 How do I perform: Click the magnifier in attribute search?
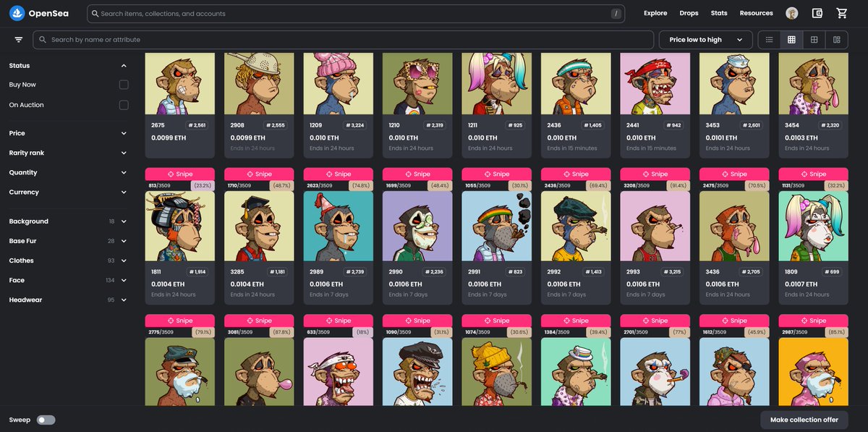[43, 40]
